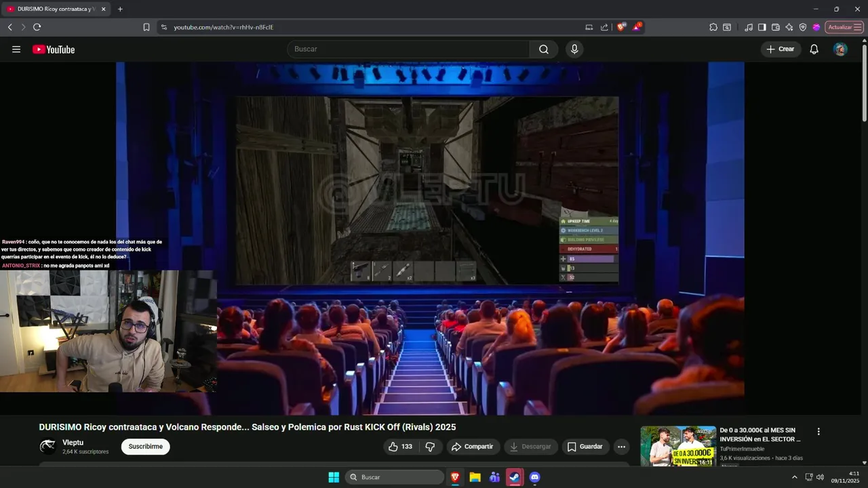This screenshot has height=488, width=868.
Task: Expand the system tray hidden icons chevron
Action: coord(795,477)
